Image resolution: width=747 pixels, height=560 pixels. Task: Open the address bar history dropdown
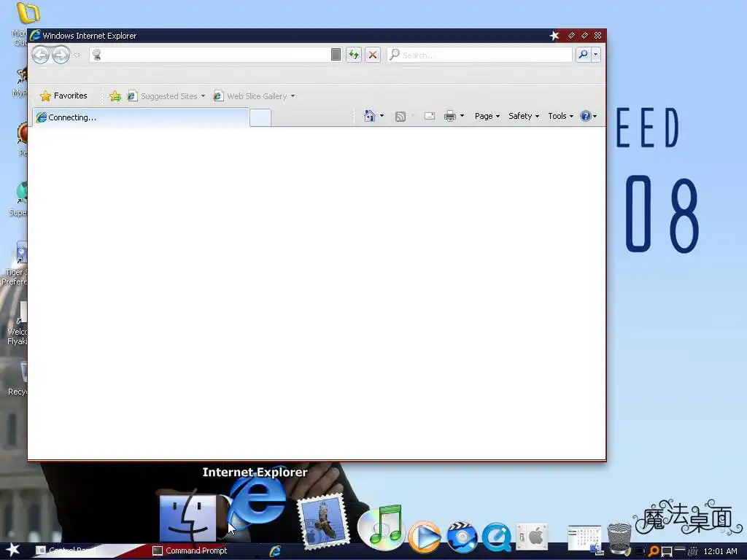coord(336,55)
